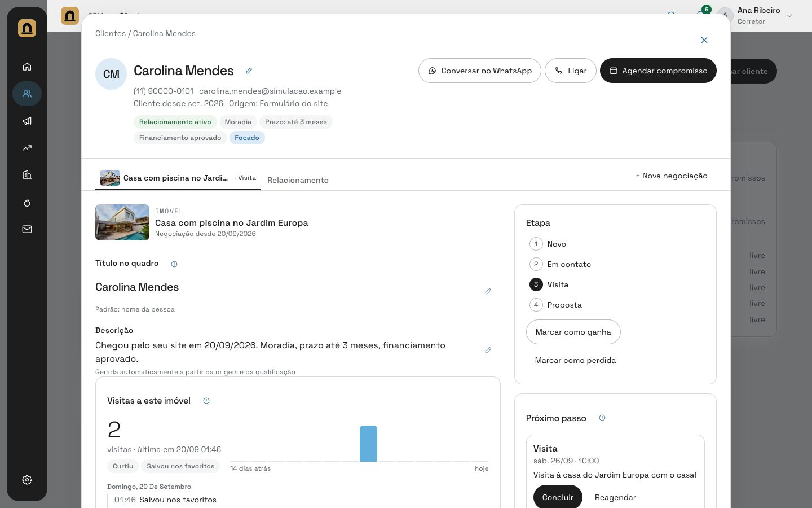Select stage 1 Novo
The width and height of the screenshot is (812, 508).
[548, 244]
